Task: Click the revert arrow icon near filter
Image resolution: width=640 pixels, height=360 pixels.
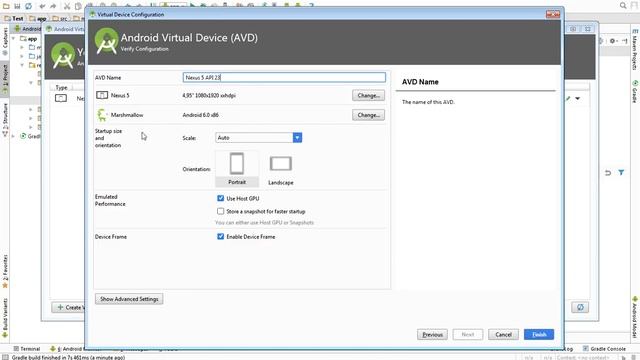Action: 608,173
